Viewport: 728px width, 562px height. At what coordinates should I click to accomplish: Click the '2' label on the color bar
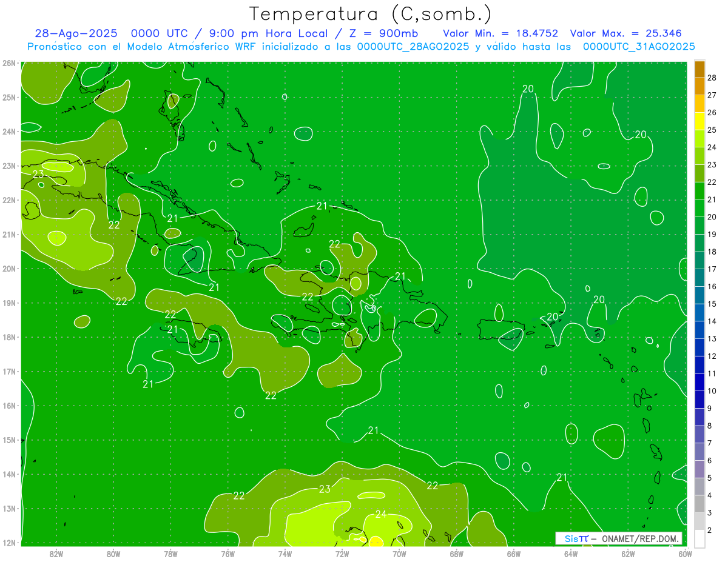click(x=710, y=530)
